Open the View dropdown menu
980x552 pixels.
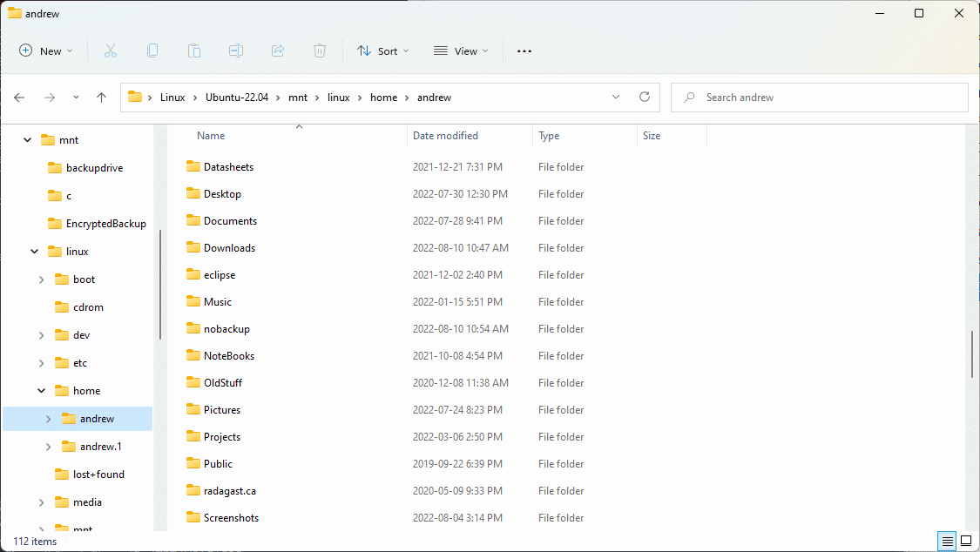pos(461,51)
